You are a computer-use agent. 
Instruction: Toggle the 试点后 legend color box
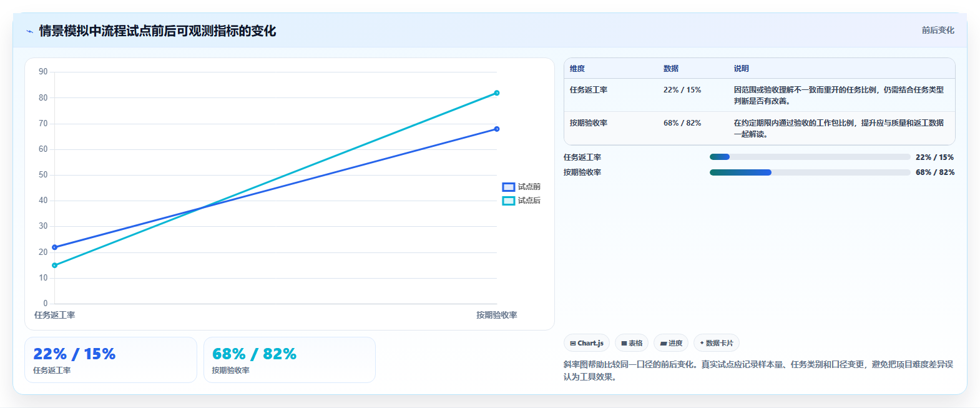tap(509, 201)
